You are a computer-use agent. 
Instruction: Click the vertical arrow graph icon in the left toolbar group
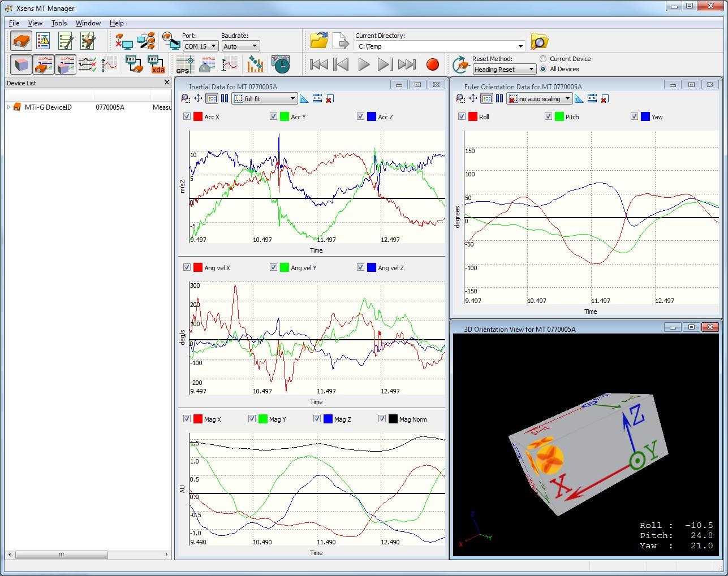109,65
